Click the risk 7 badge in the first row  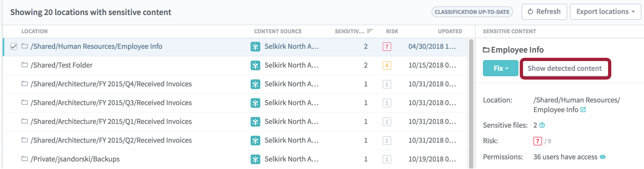pyautogui.click(x=387, y=47)
